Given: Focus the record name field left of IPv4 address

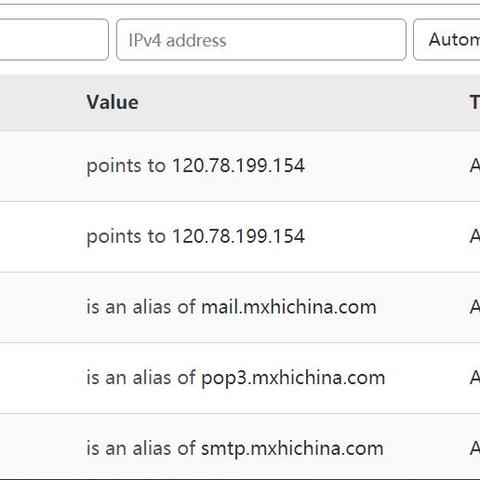Looking at the screenshot, I should [54, 40].
